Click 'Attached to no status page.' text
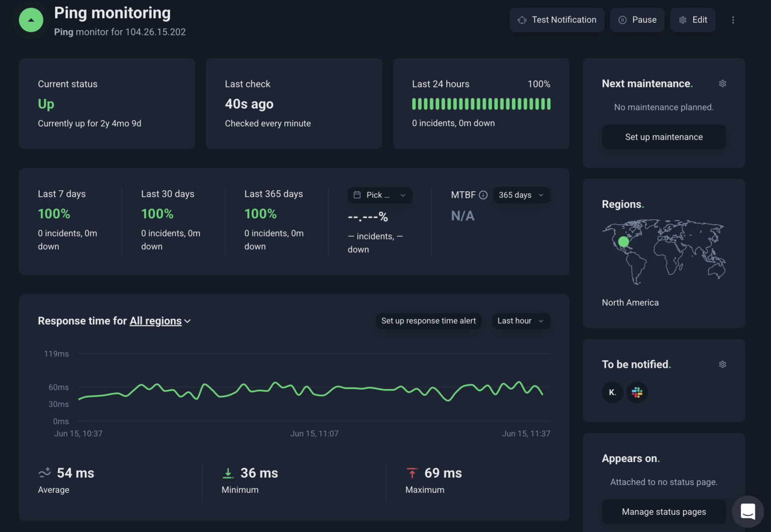Screen dimensions: 771x532 [664, 482]
